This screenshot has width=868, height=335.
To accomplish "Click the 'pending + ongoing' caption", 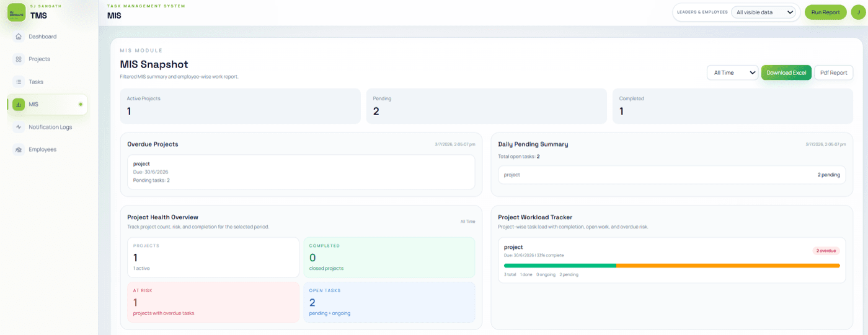I will point(330,313).
